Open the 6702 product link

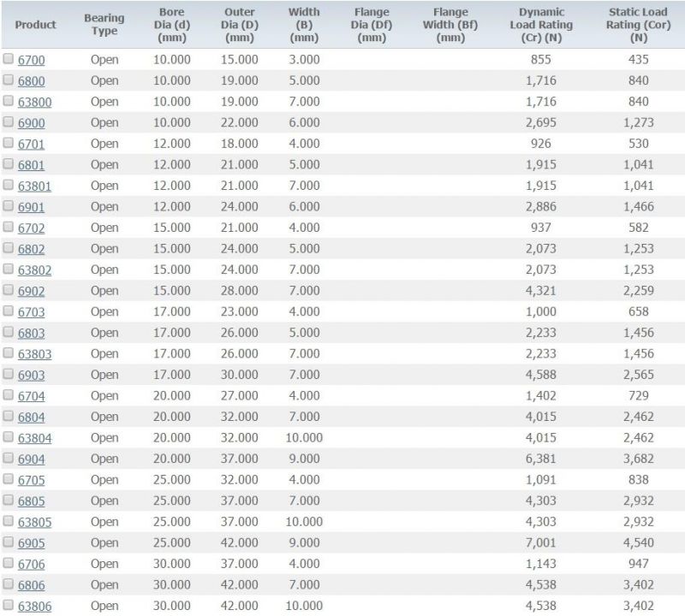(32, 228)
